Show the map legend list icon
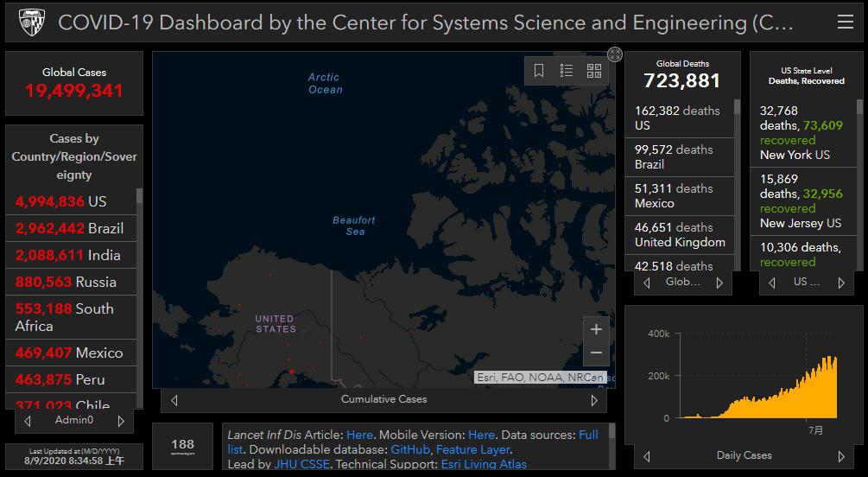This screenshot has height=477, width=868. (567, 71)
